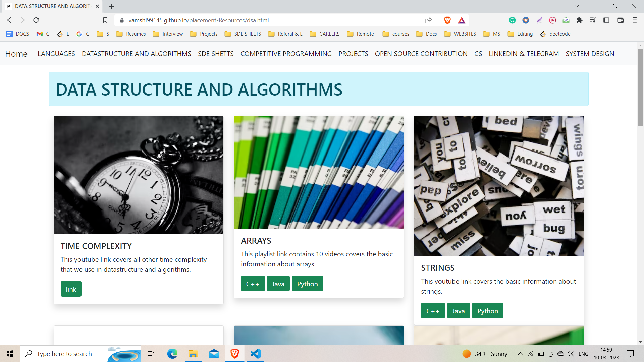This screenshot has height=362, width=644.
Task: Open the Brave Shields lion icon
Action: click(x=447, y=20)
